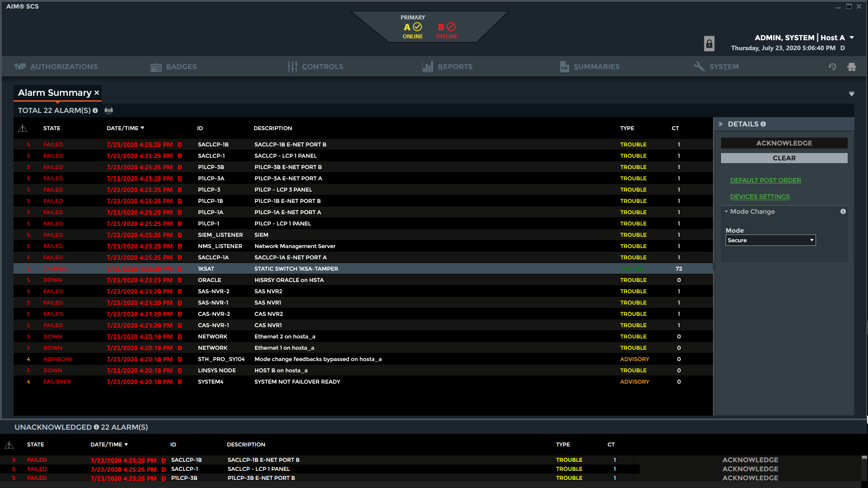Open the ADMIN, SYSTEM user menu arrow
Screen dimensions: 868x488
coord(852,38)
